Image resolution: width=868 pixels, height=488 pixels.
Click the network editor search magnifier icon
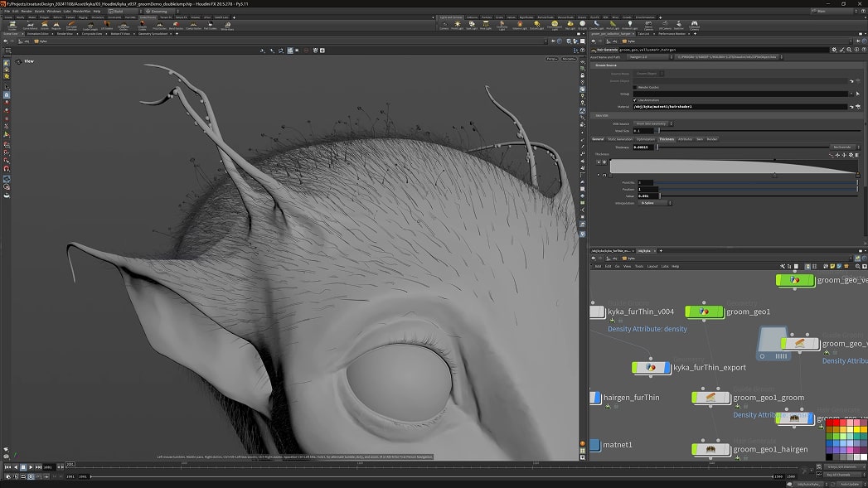pyautogui.click(x=857, y=266)
